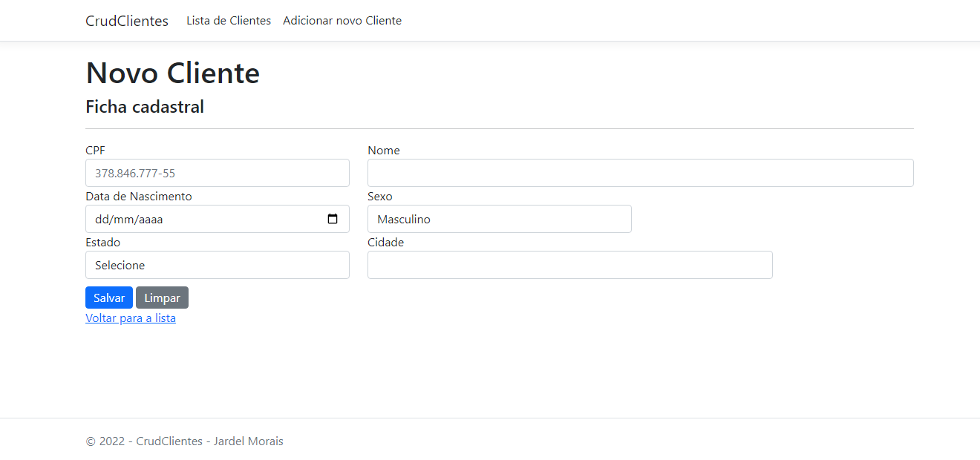Expand the Sexo dropdown showing Masculino
Viewport: 980px width, 460px height.
(x=499, y=219)
